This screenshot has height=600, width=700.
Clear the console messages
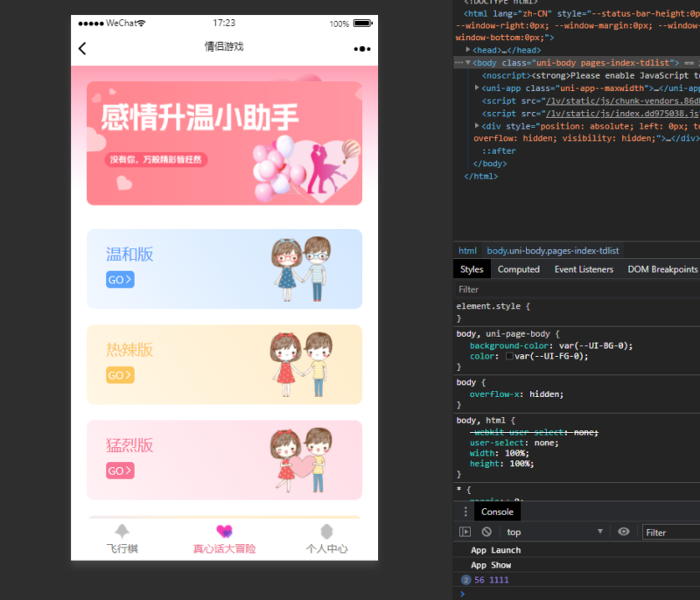tap(486, 531)
